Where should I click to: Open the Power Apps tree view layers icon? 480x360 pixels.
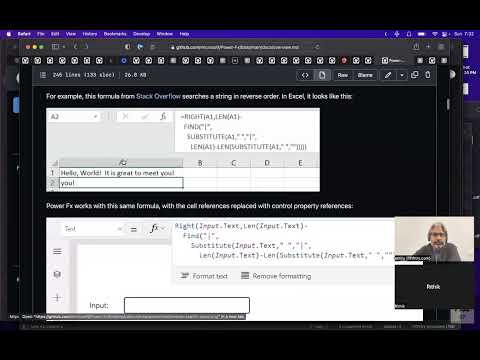coord(57,274)
